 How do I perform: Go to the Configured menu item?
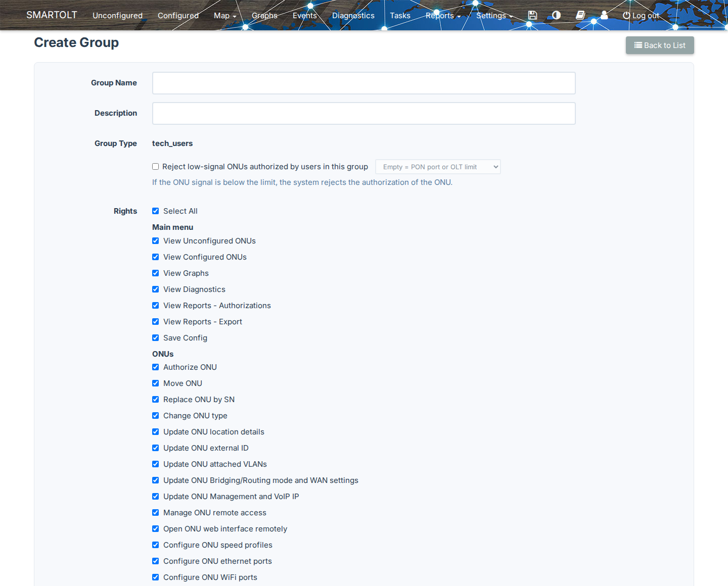pyautogui.click(x=178, y=16)
